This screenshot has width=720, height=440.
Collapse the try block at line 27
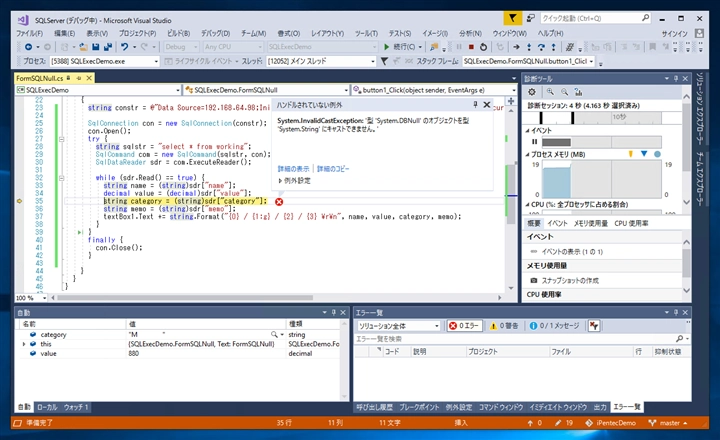pyautogui.click(x=61, y=139)
